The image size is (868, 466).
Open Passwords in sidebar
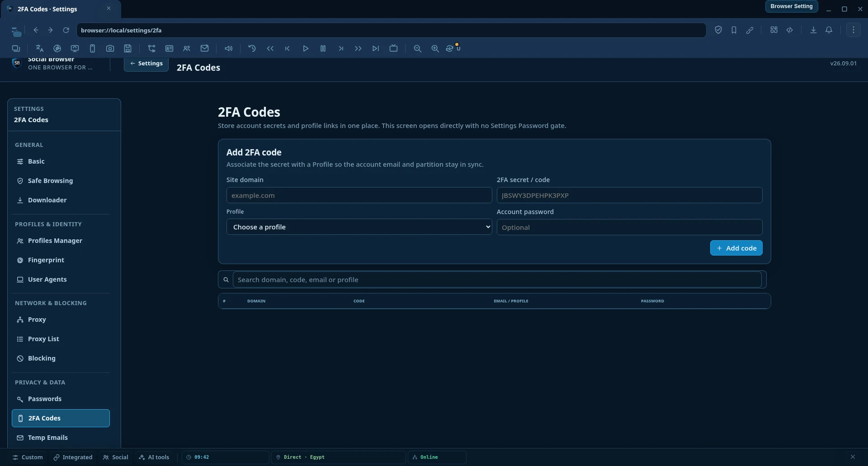tap(61, 399)
